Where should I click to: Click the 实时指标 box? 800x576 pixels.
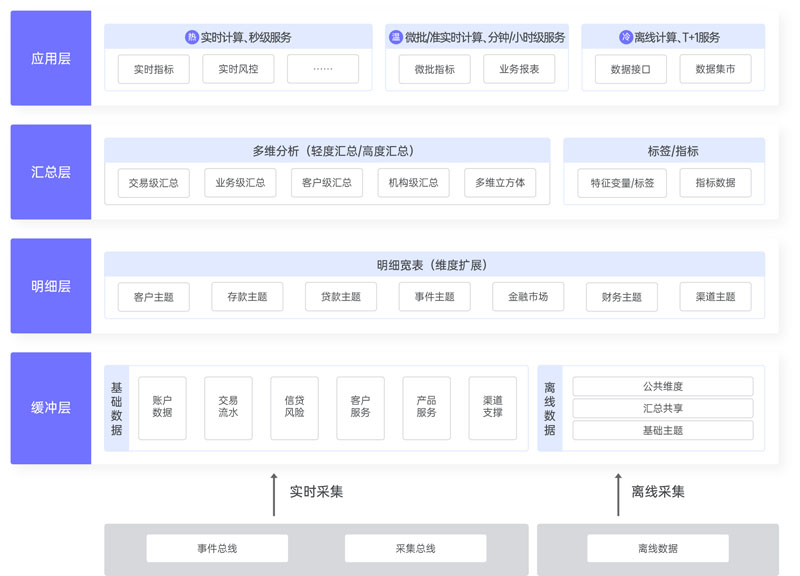(153, 69)
